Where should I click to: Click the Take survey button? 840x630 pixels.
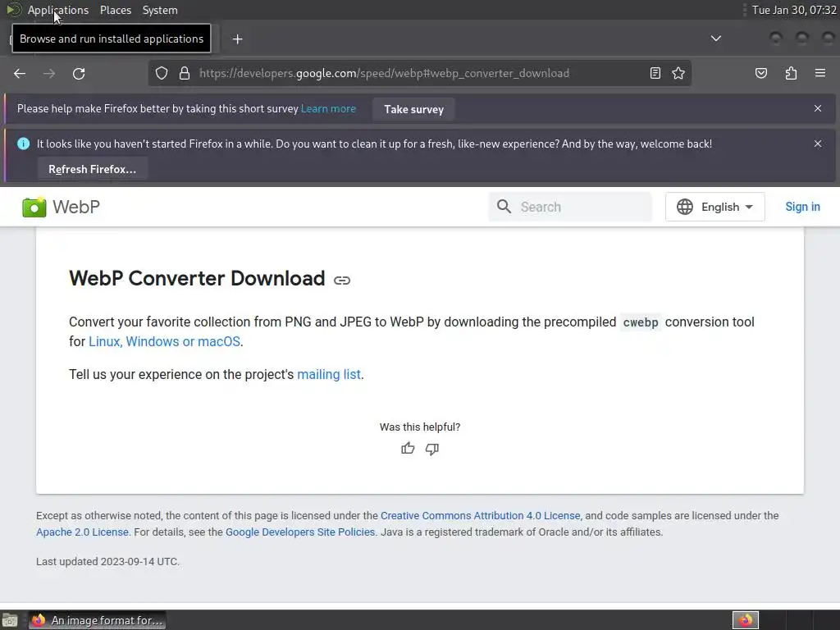point(413,109)
